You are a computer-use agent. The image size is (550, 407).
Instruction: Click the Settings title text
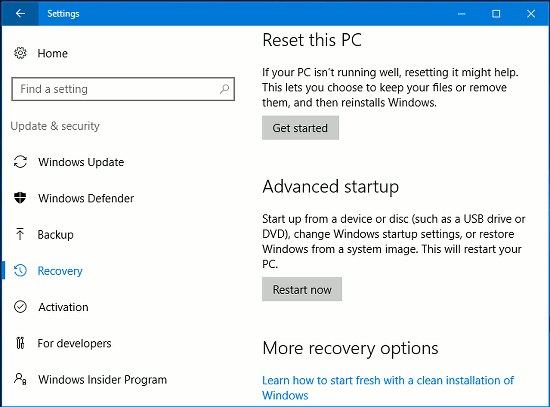point(63,14)
